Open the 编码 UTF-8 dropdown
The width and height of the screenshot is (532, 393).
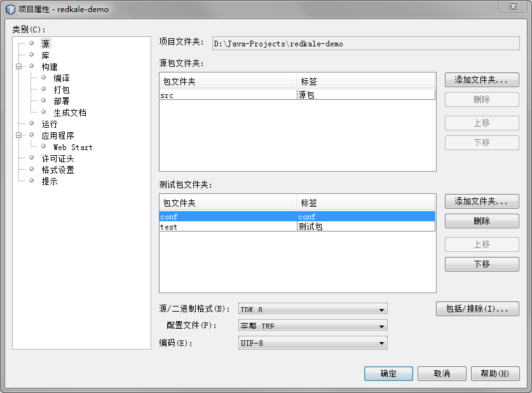[x=312, y=343]
